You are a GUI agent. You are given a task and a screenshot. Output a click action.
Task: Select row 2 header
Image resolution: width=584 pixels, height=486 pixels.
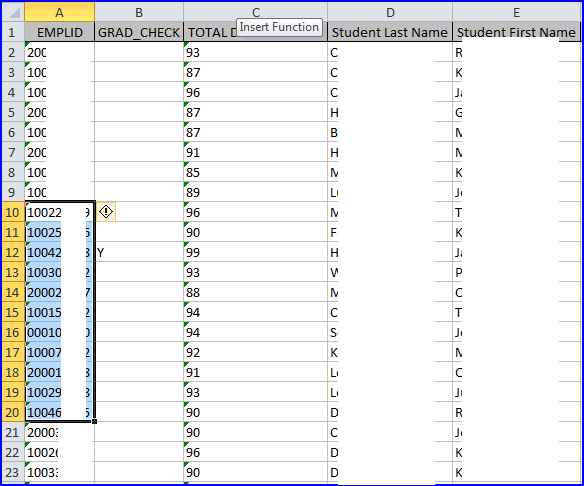pos(13,52)
